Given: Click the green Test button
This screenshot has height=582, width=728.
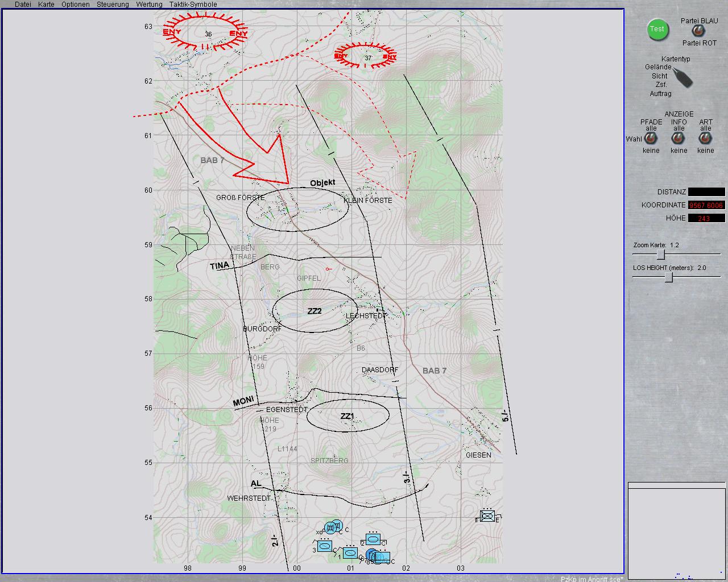Looking at the screenshot, I should pos(657,30).
